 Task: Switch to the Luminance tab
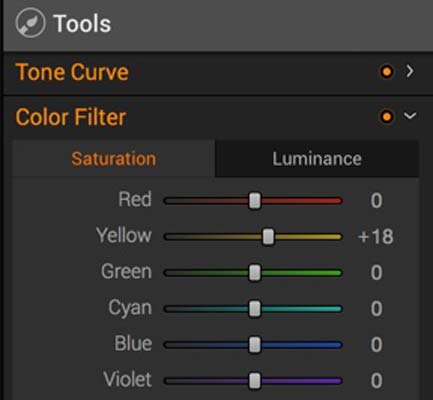click(317, 159)
